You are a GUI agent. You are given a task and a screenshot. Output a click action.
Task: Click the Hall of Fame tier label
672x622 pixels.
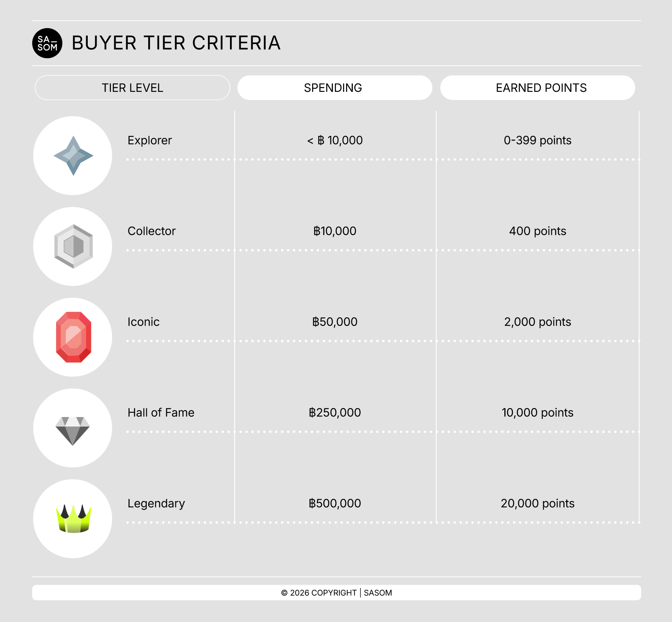[x=161, y=413]
